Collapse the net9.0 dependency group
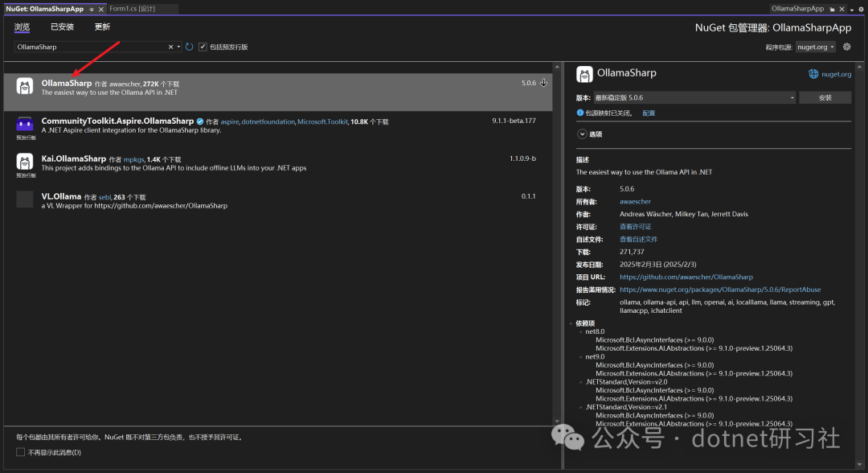Image resolution: width=868 pixels, height=473 pixels. 581,356
